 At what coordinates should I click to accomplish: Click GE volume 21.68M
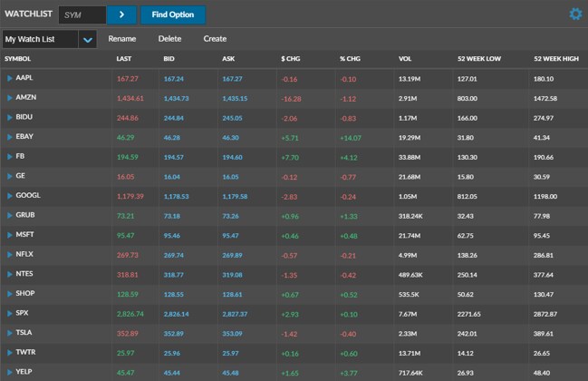(410, 177)
